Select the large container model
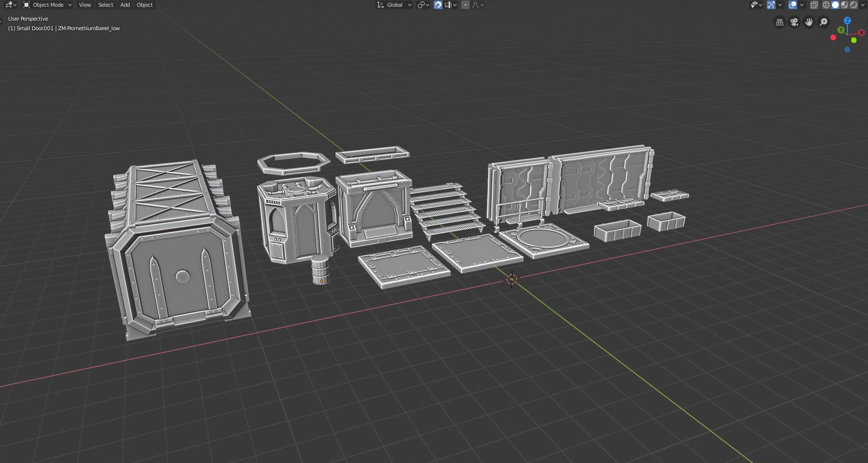The width and height of the screenshot is (868, 463). coord(178,250)
